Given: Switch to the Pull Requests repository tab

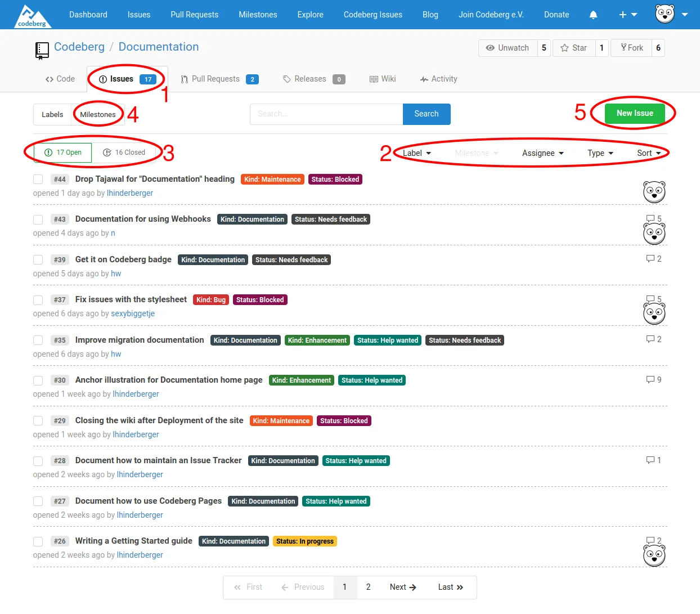Looking at the screenshot, I should point(216,79).
